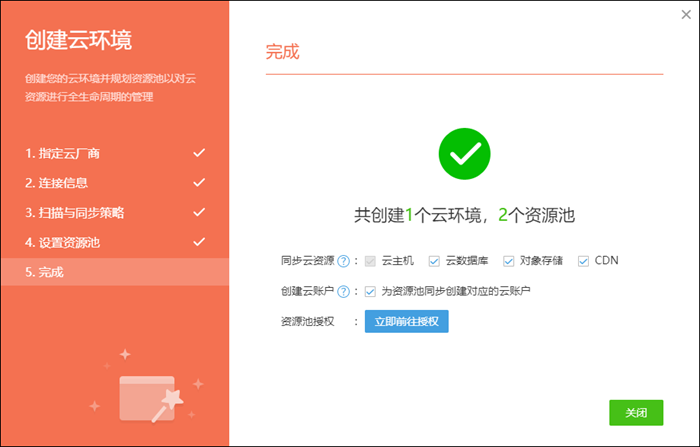Click checkmark next to 指定云厂商 step
The image size is (700, 447).
tap(199, 153)
